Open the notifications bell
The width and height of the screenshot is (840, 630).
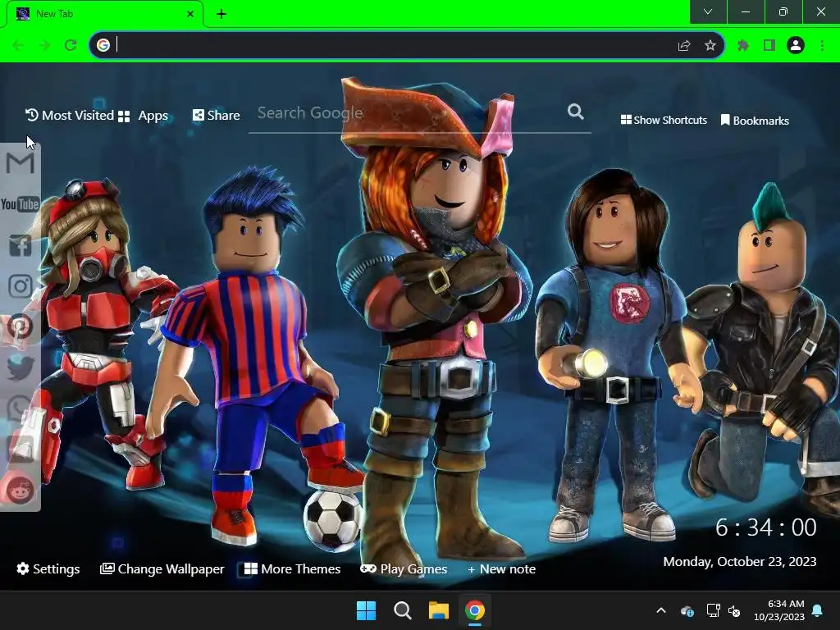point(818,610)
